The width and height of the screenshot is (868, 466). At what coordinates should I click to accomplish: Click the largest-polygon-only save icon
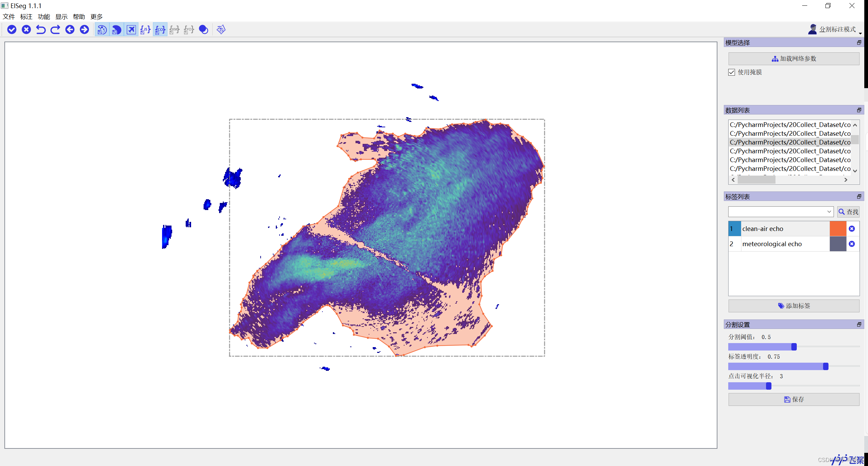116,30
